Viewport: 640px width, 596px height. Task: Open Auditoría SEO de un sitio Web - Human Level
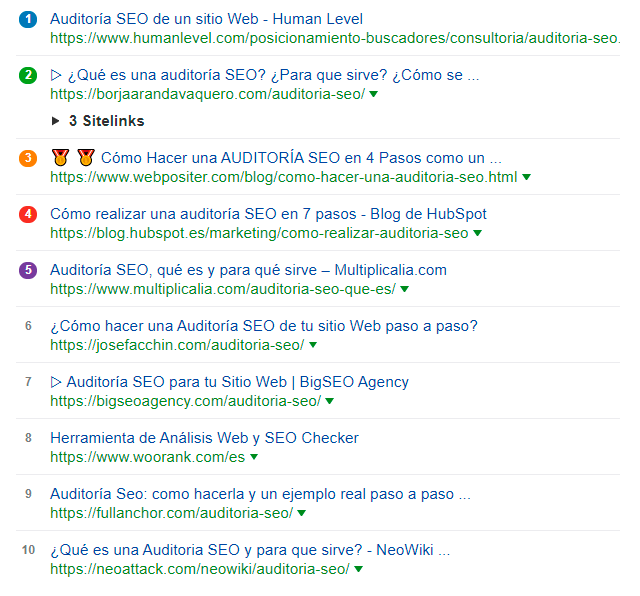(207, 19)
